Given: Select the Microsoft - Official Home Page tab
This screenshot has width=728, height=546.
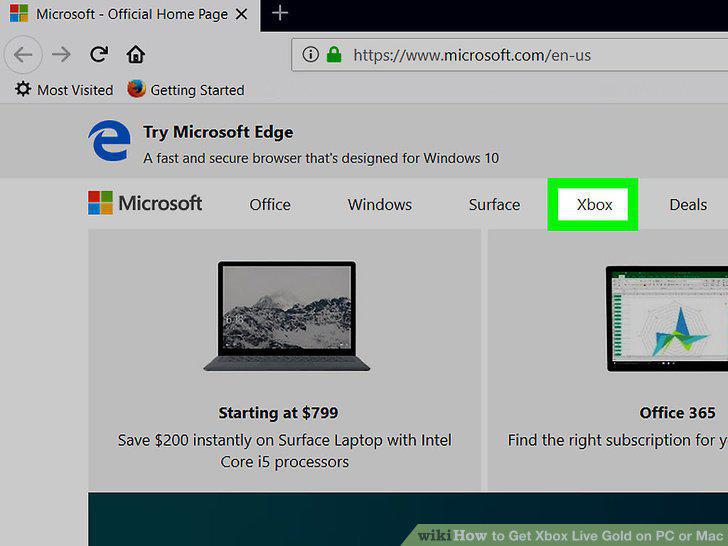Looking at the screenshot, I should coord(130,15).
